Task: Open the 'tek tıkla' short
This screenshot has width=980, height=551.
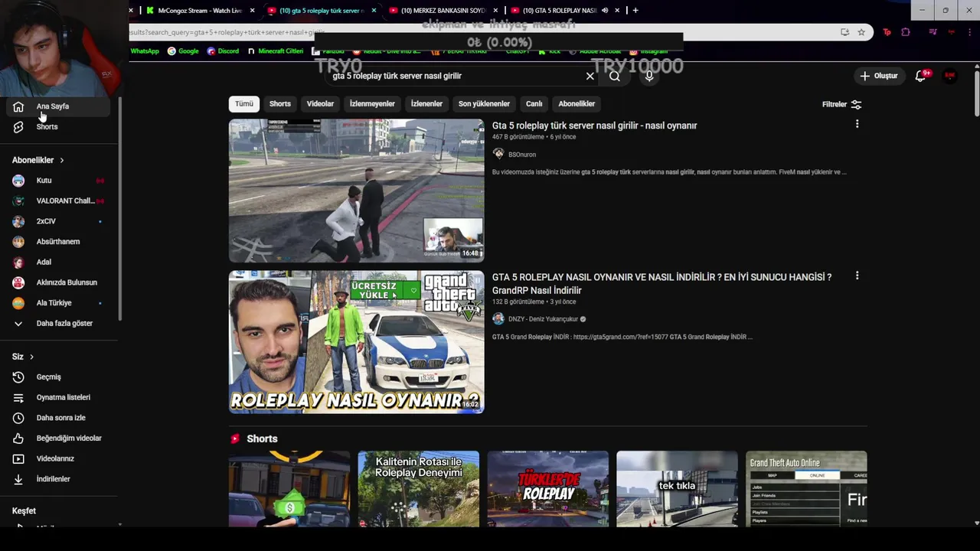Action: 677,489
